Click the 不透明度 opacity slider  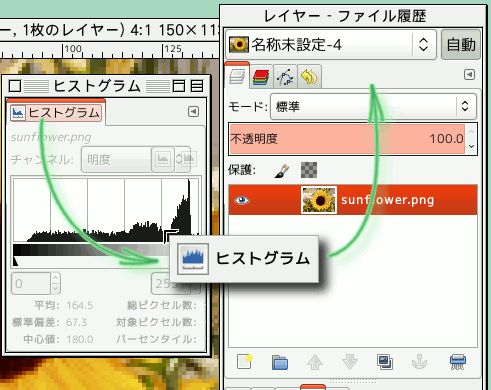pos(347,139)
